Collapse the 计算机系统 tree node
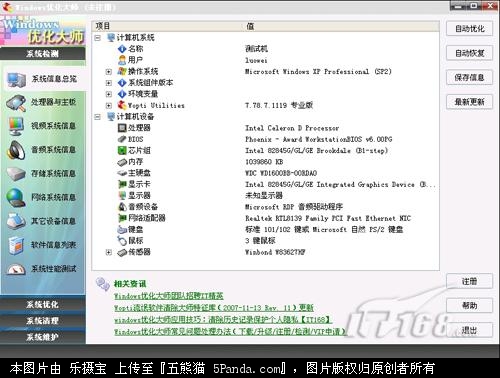The height and width of the screenshot is (378, 500). 97,38
